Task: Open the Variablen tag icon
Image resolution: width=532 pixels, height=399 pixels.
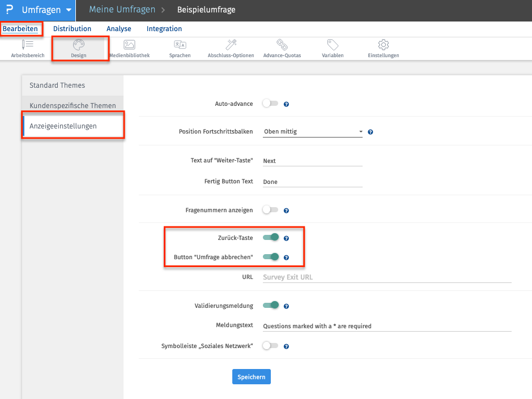Action: (333, 48)
